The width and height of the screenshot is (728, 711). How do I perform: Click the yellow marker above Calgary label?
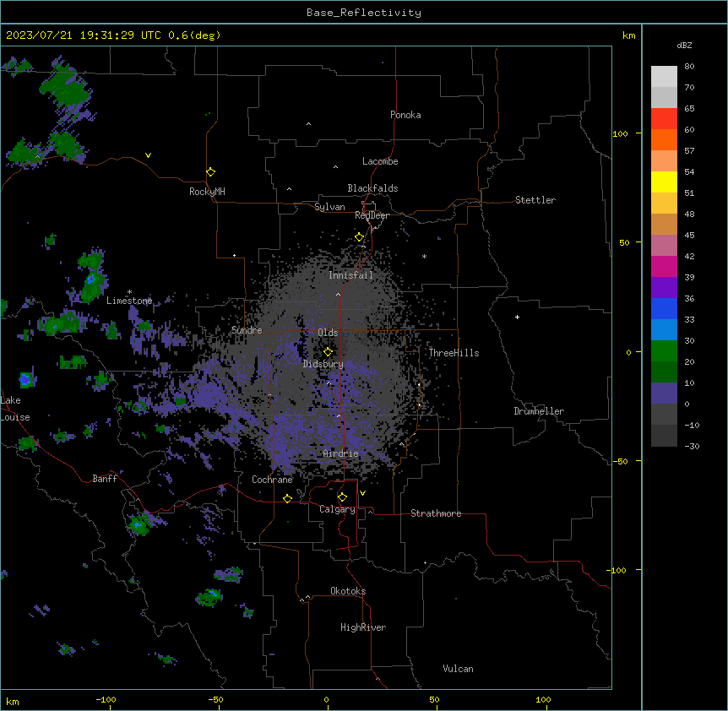click(x=342, y=497)
